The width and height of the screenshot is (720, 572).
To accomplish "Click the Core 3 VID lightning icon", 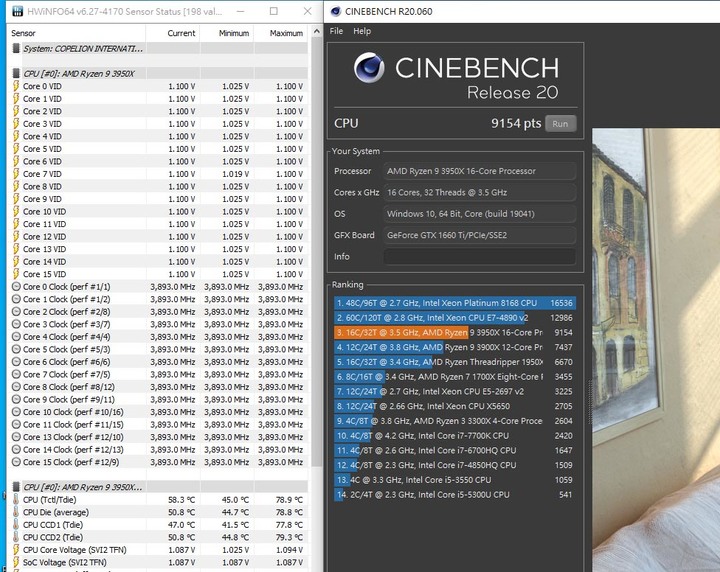I will tap(16, 123).
